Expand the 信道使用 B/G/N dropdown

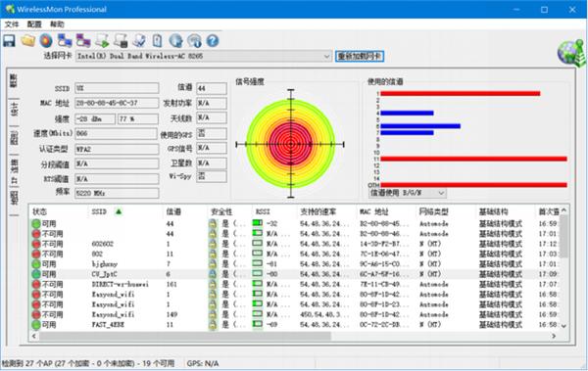[x=408, y=193]
